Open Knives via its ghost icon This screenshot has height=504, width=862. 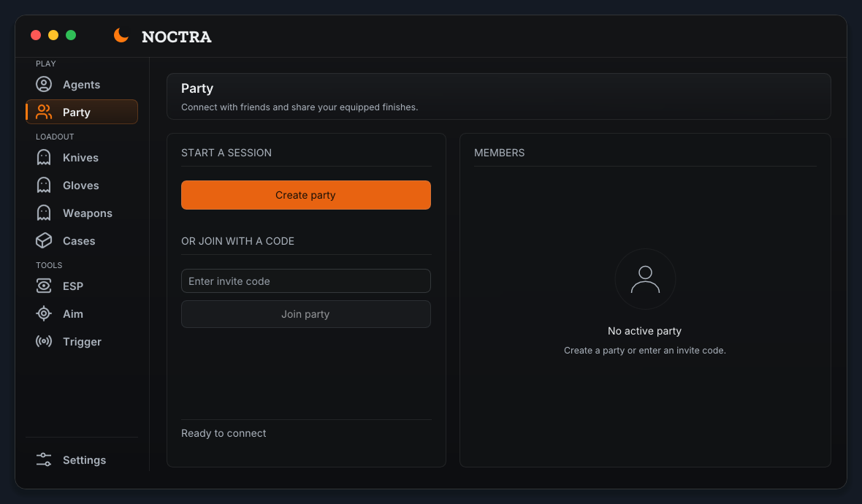[x=44, y=157]
